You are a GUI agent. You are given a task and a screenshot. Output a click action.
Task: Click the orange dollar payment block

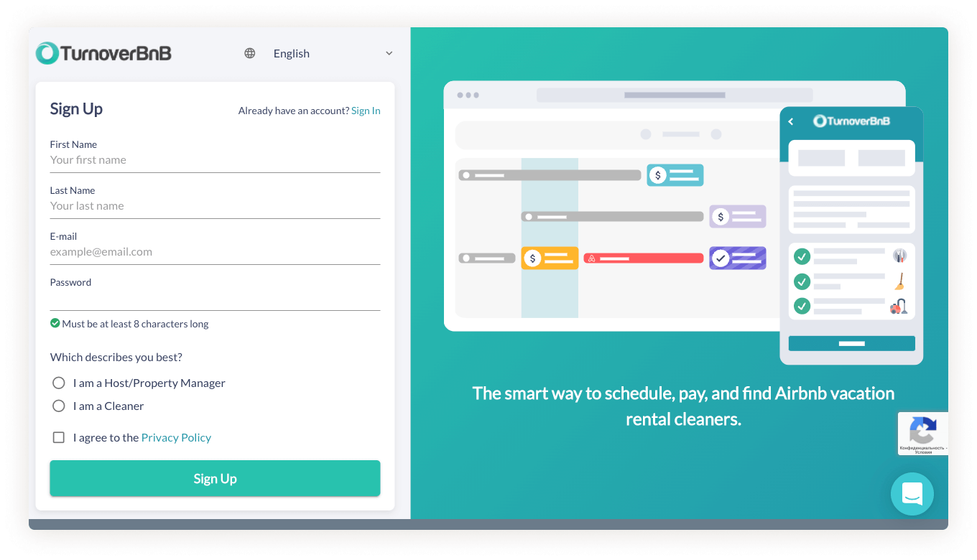tap(550, 258)
